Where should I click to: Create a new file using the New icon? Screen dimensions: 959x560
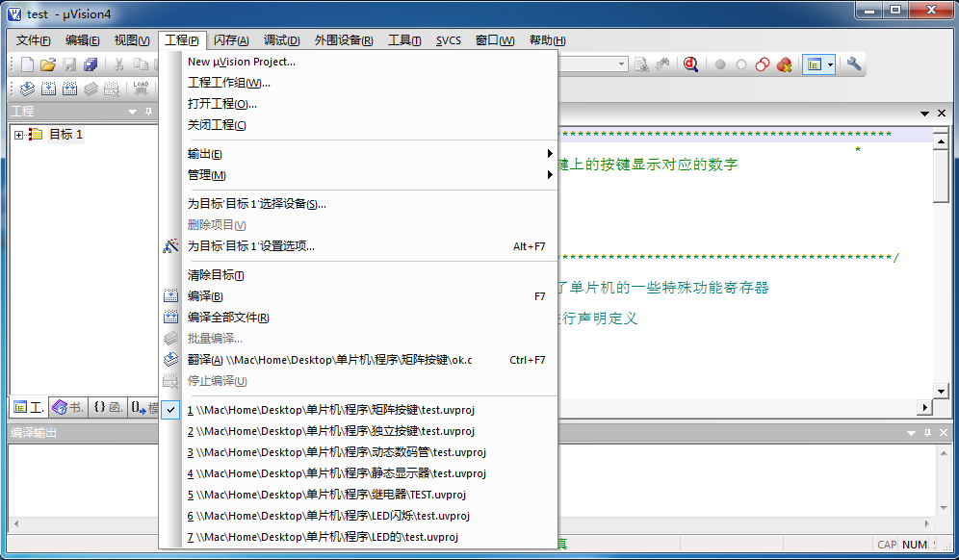click(26, 64)
